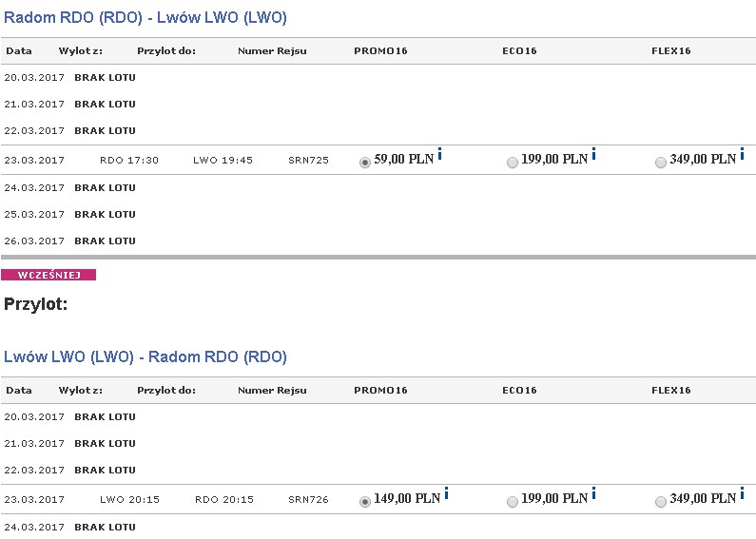Click arrival time RDO 20:15
756x539 pixels.
point(224,500)
